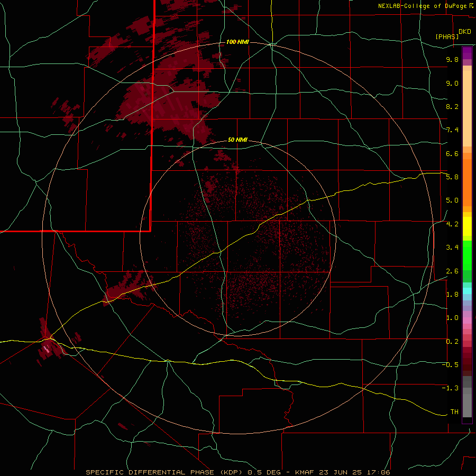Screen dimensions: 476x476
Task: Click the SPECIFIC DIFFERENTIAL PHASE (KDP) caption
Action: click(166, 472)
